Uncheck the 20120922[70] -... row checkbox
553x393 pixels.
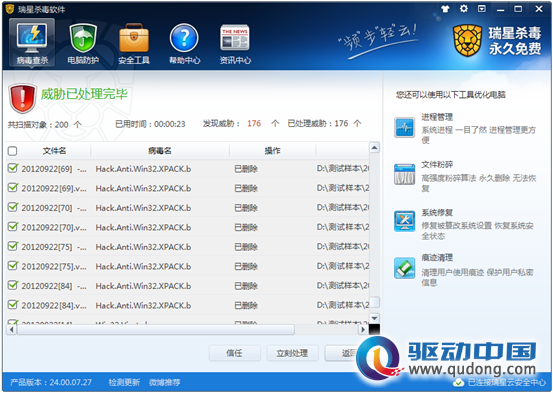coord(13,207)
